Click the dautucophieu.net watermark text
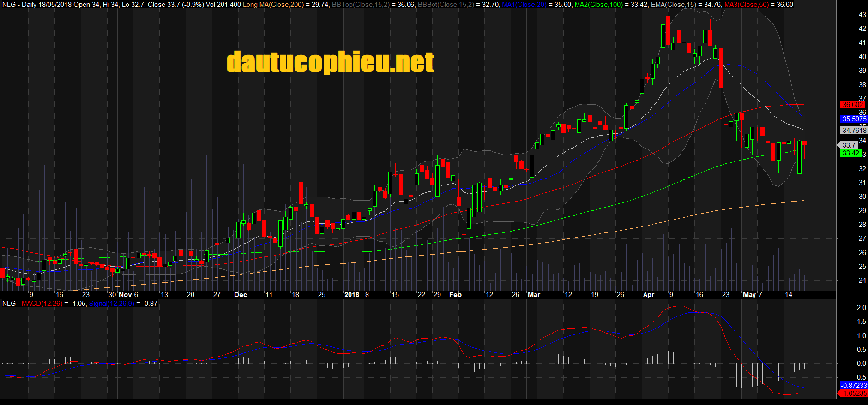The height and width of the screenshot is (405, 868). (330, 62)
